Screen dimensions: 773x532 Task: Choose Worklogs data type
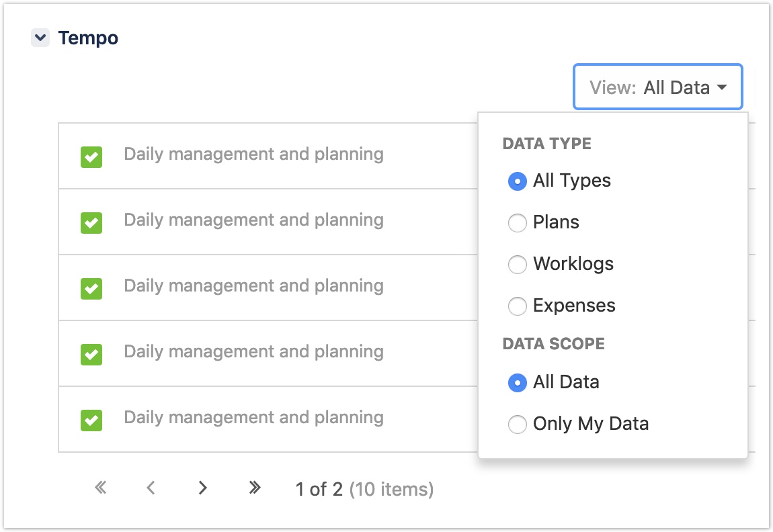(517, 265)
